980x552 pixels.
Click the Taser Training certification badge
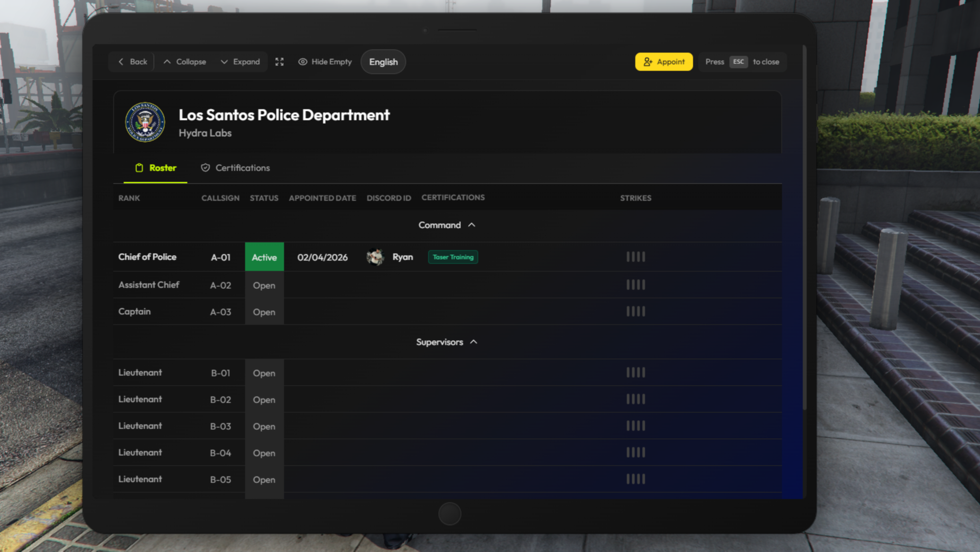(x=453, y=257)
